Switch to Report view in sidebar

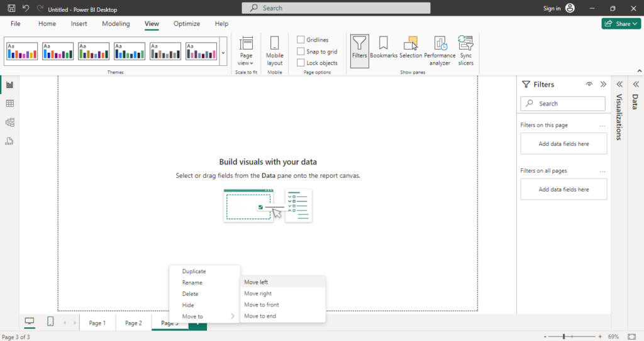[x=9, y=85]
